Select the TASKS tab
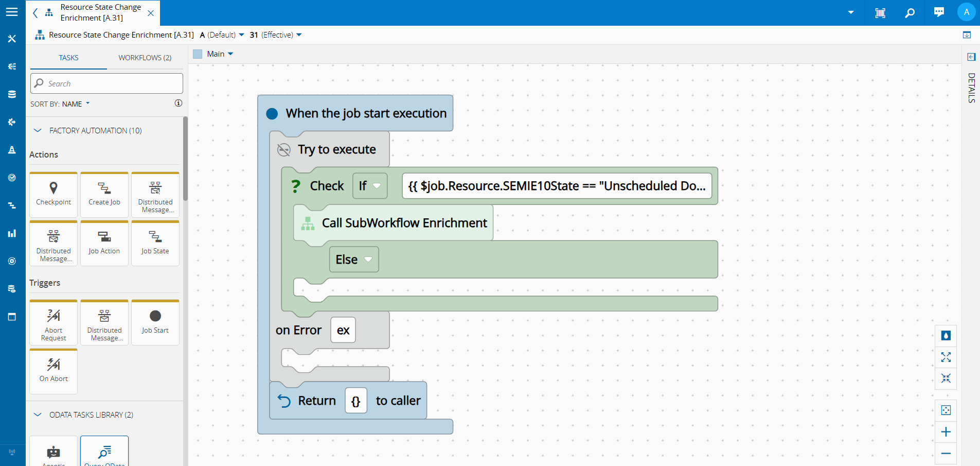The width and height of the screenshot is (980, 466). pyautogui.click(x=68, y=58)
